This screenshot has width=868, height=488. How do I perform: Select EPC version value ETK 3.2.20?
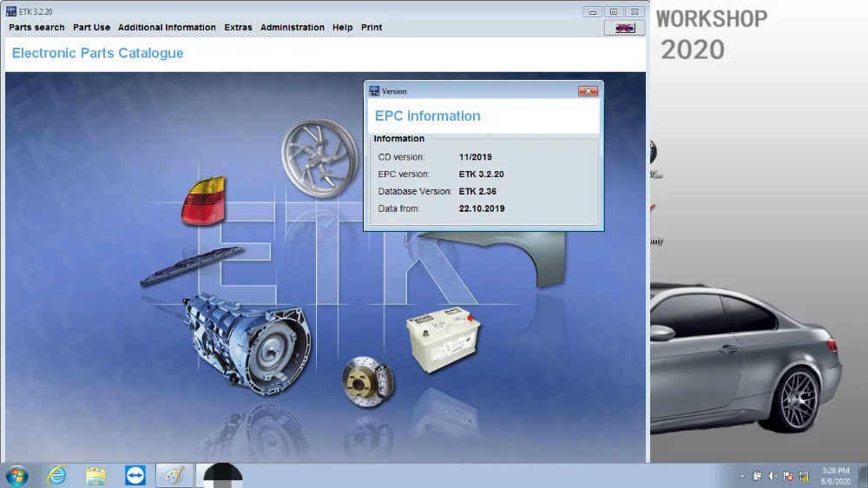(481, 174)
